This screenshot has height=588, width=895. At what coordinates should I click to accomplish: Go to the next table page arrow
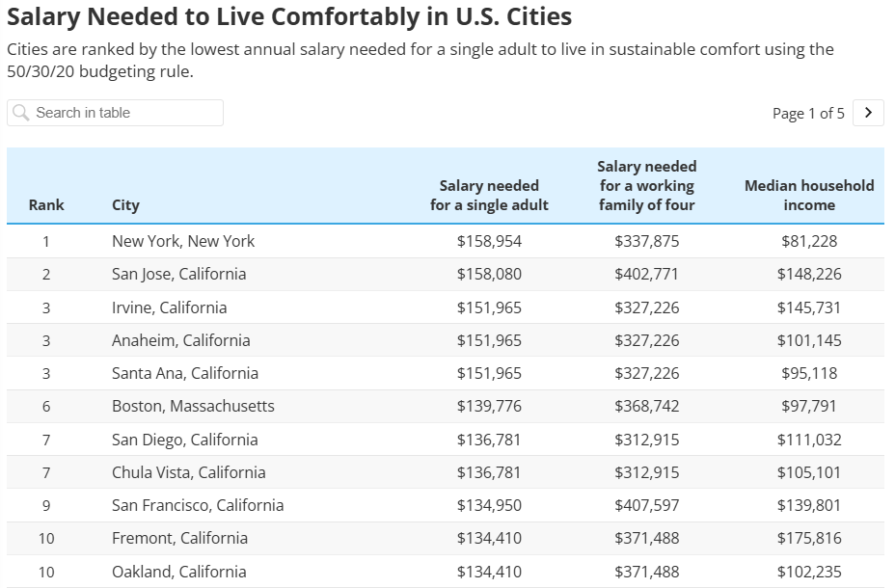(x=868, y=113)
